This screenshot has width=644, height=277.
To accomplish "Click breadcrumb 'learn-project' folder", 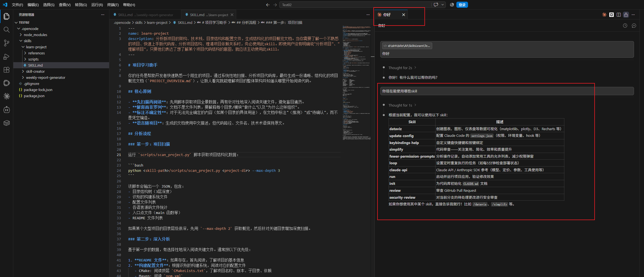I will tap(157, 22).
